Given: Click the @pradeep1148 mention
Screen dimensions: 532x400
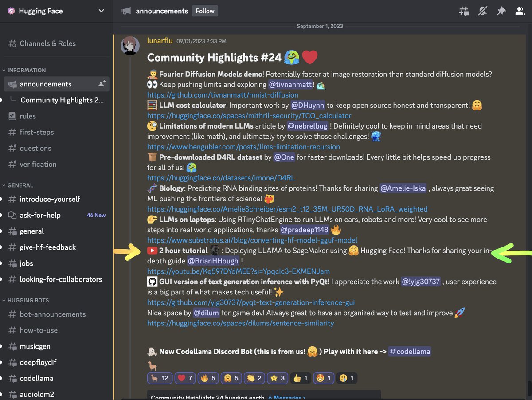Looking at the screenshot, I should (x=305, y=230).
